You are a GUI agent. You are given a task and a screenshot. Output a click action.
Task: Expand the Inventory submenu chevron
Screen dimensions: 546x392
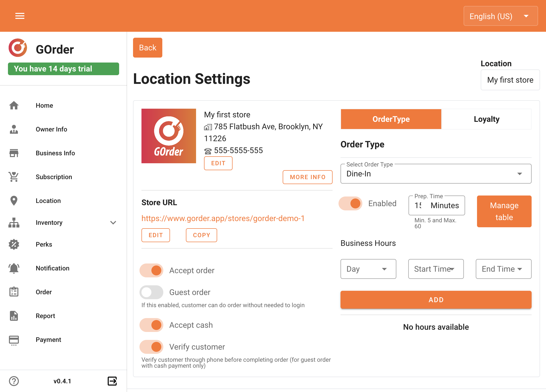pos(113,223)
